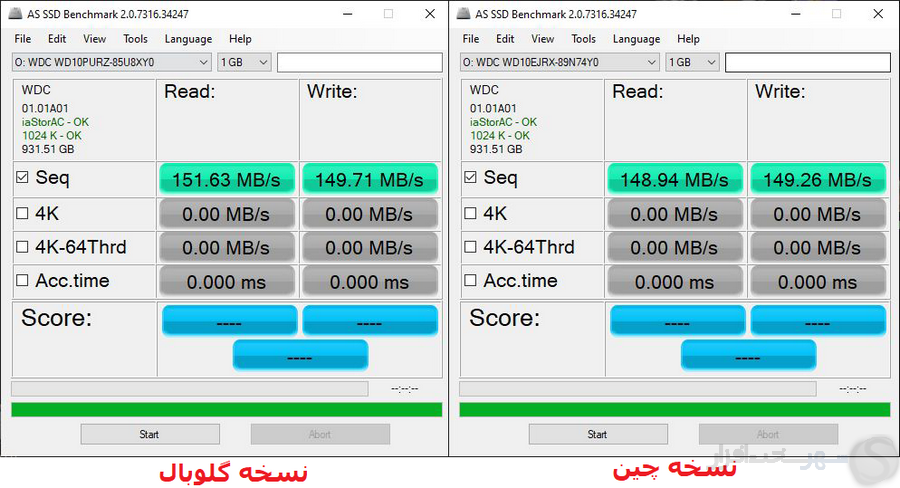Open Help menu in right window
Screen dimensions: 900x488
[x=688, y=39]
